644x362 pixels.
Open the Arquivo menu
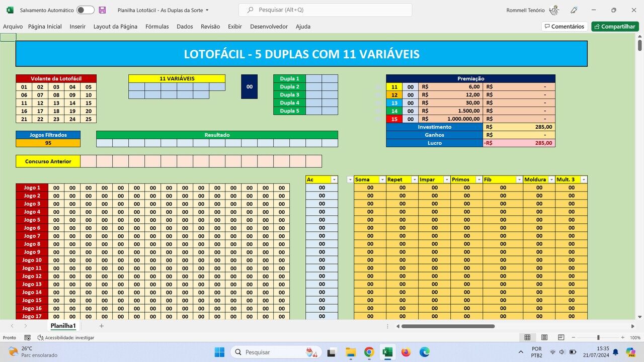[x=13, y=27]
